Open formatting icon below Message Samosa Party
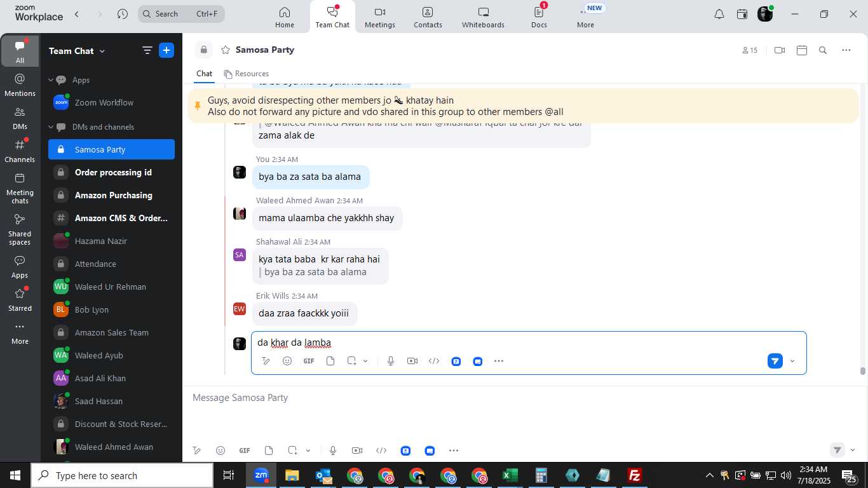 (x=197, y=451)
